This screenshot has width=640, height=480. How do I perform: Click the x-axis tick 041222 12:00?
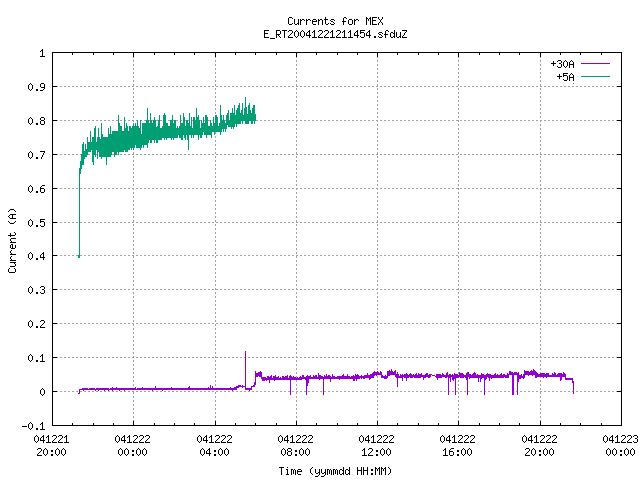click(376, 445)
